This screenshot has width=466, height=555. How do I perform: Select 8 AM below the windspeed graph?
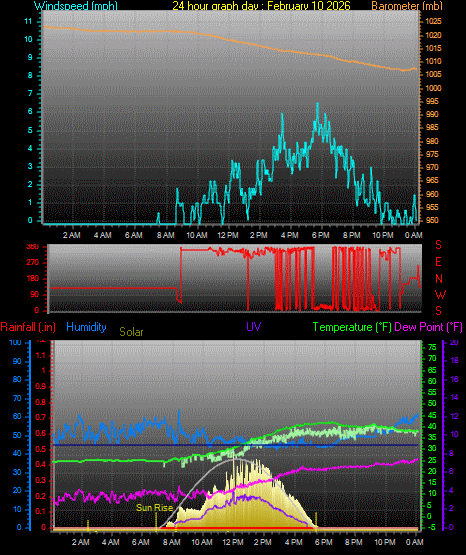[x=165, y=235]
